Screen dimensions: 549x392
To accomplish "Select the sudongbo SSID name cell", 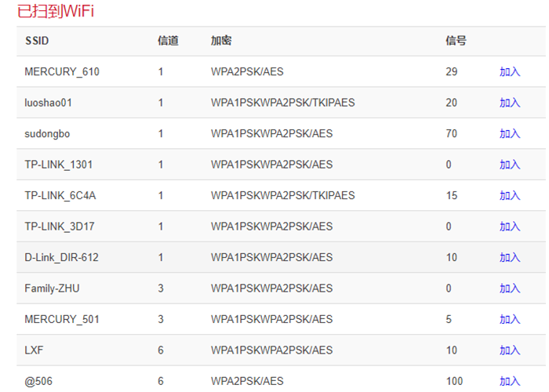I will click(x=47, y=133).
